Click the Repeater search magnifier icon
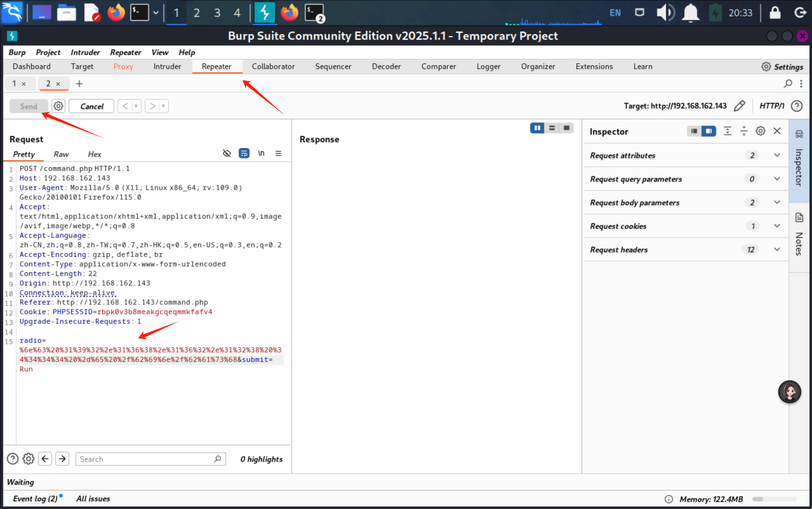This screenshot has height=509, width=812. point(787,84)
